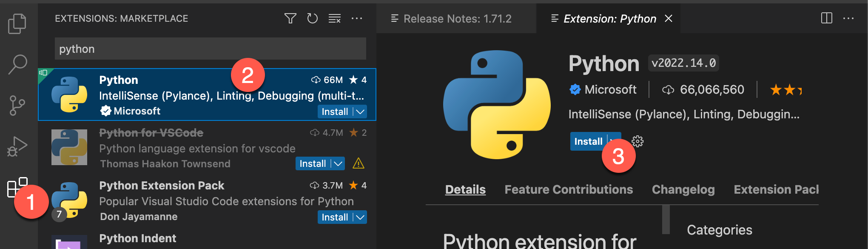Open the Feature Contributions tab
The image size is (868, 249).
(569, 189)
